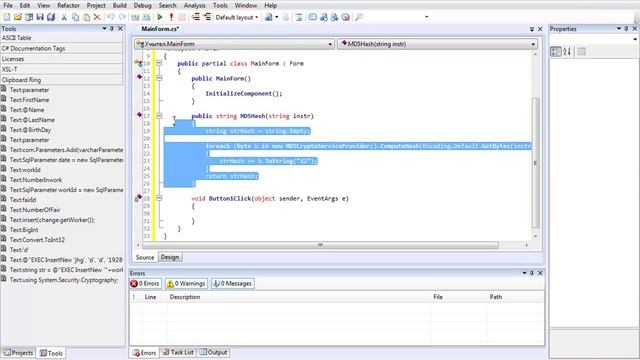The height and width of the screenshot is (360, 640).
Task: Sort errors by the Description column header
Action: [298, 297]
